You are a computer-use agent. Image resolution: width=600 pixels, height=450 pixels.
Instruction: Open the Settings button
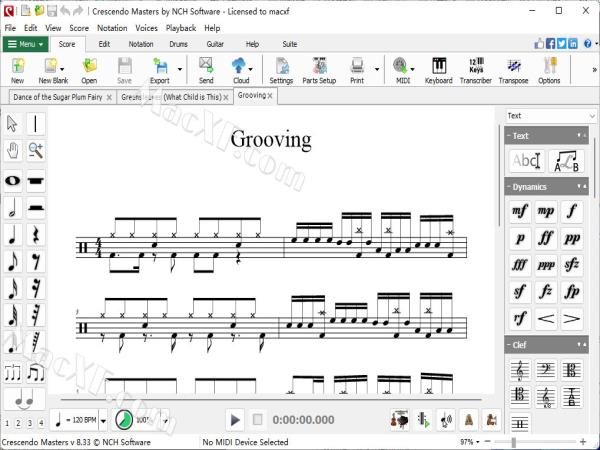point(281,70)
